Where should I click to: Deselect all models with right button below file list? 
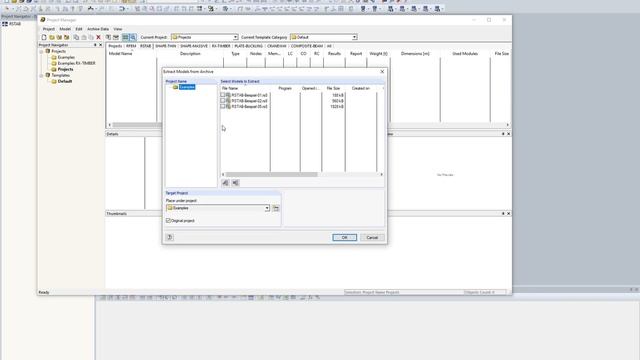236,183
